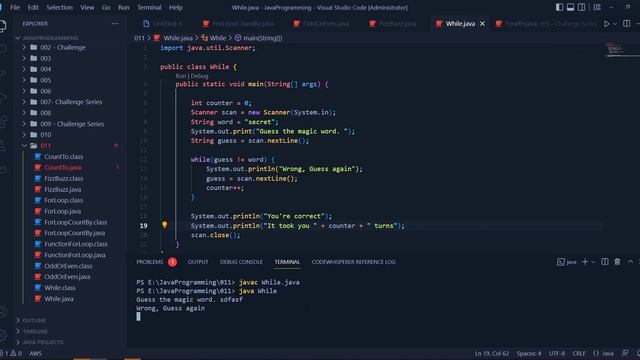Select the java terminal instance icon
Image resolution: width=640 pixels, height=360 pixels.
click(567, 262)
